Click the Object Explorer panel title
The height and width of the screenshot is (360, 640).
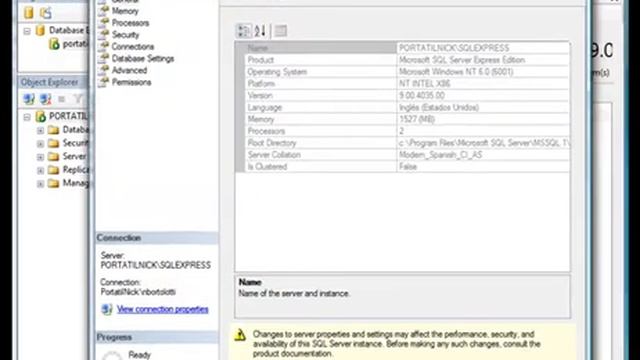(49, 82)
